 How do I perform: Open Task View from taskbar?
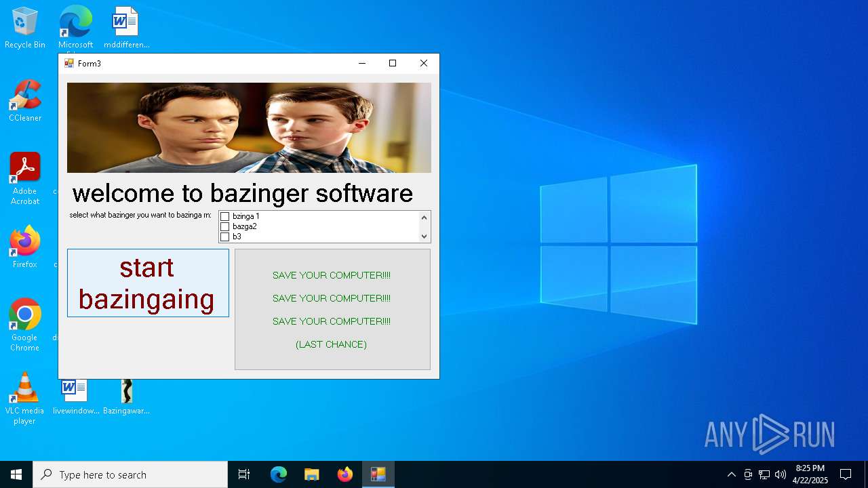(244, 474)
